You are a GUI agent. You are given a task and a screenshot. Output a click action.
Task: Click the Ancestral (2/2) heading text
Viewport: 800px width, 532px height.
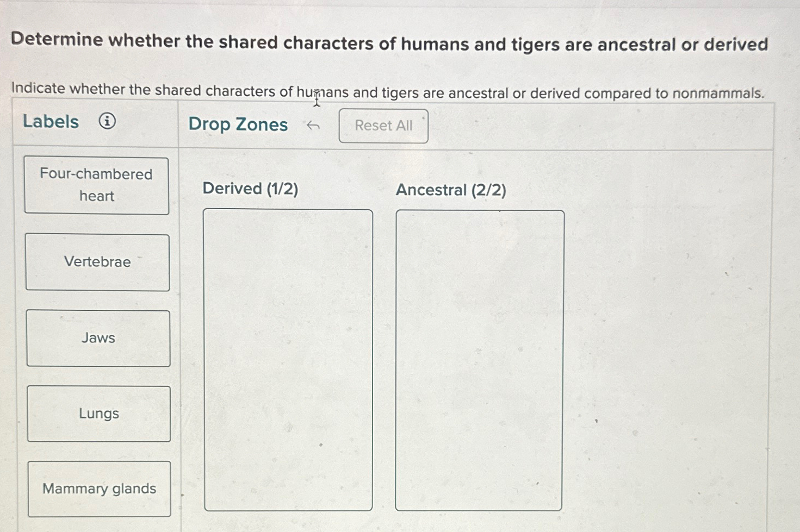coord(450,190)
